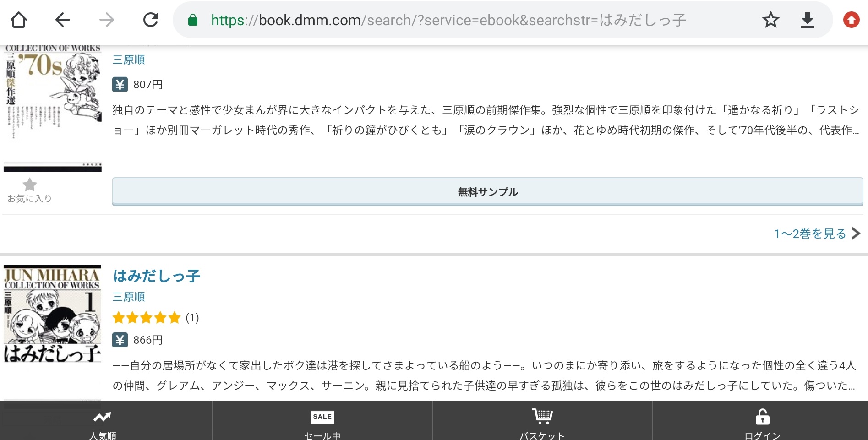Open the ログイン login tab
This screenshot has height=440, width=868.
[762, 424]
